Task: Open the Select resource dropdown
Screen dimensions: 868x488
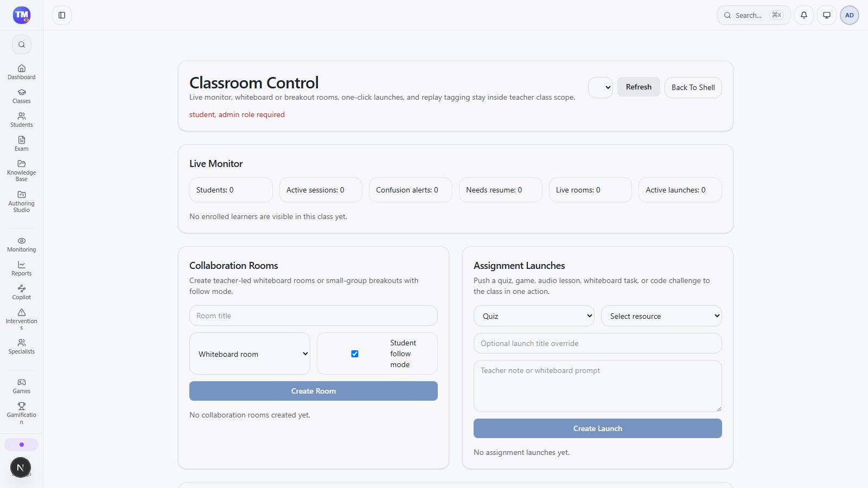Action: tap(661, 316)
